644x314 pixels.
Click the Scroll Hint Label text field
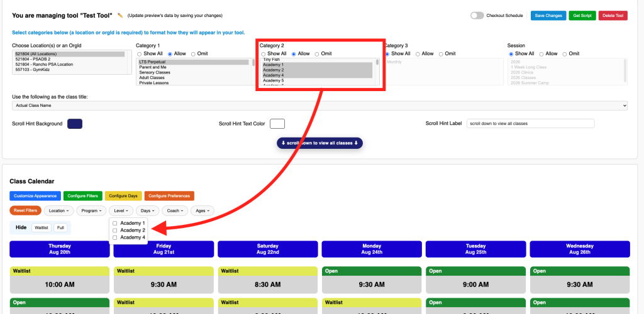[x=531, y=123]
